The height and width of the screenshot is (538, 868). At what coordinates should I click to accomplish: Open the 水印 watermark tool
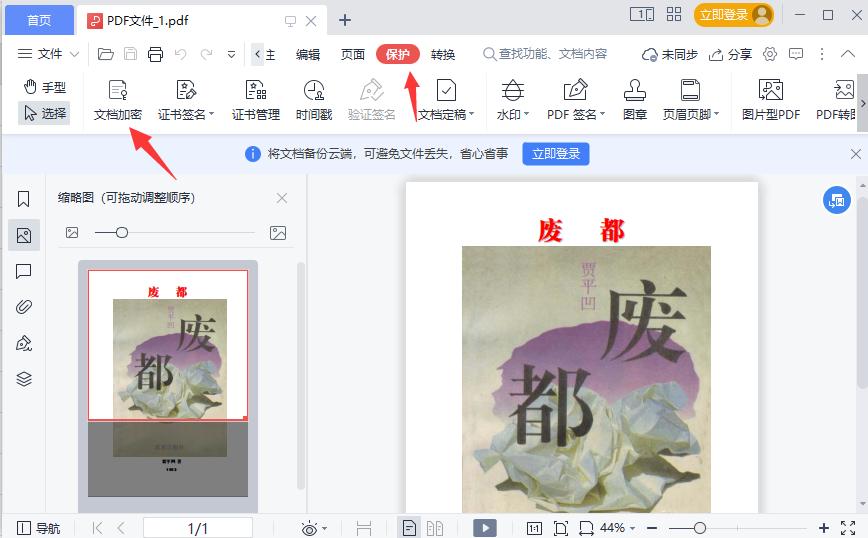click(513, 101)
